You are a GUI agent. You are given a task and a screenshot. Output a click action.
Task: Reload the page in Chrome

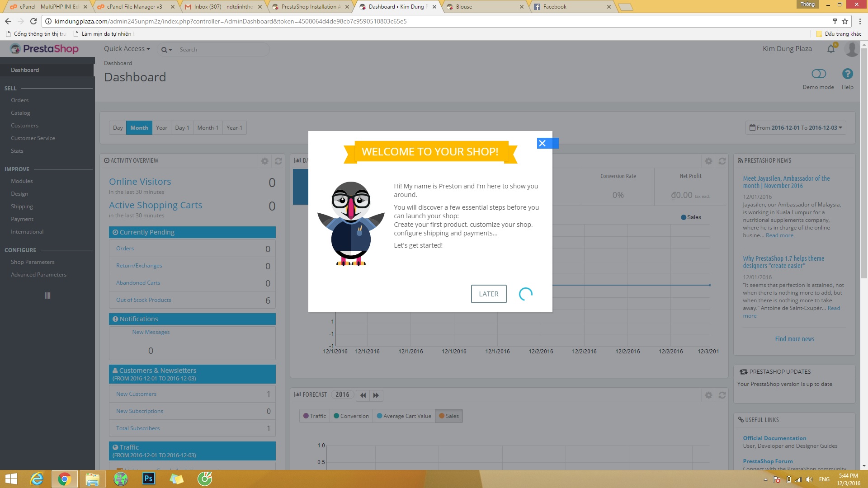[33, 21]
